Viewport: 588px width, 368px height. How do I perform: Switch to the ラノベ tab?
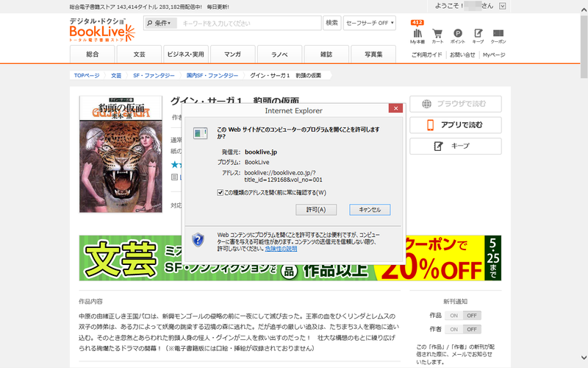point(279,54)
